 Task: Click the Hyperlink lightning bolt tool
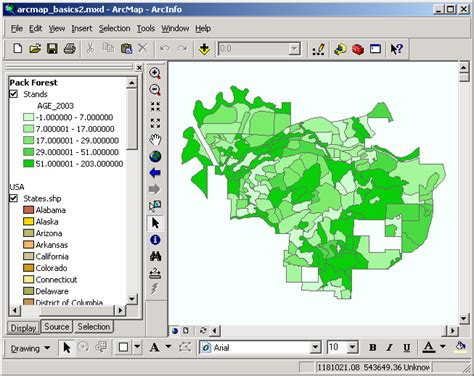154,289
